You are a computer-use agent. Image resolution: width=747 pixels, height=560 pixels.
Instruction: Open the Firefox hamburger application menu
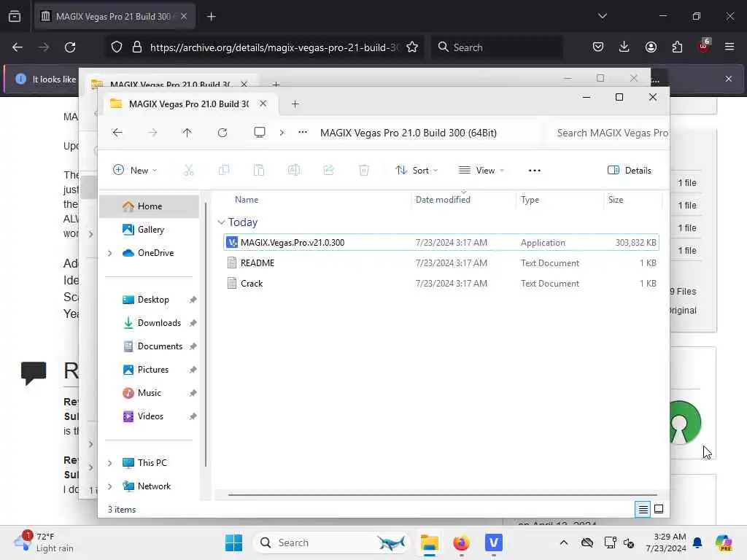(x=729, y=47)
